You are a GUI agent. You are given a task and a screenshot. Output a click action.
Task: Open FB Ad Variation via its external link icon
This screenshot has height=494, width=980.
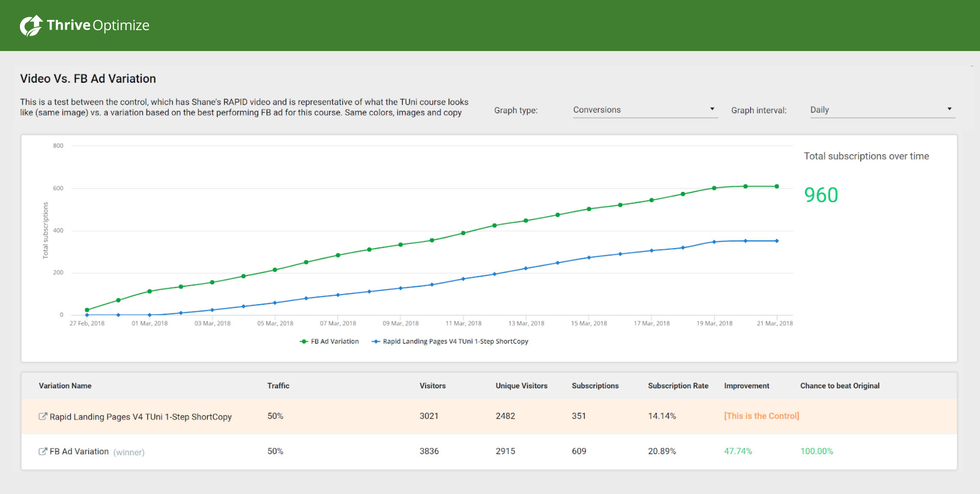(42, 451)
